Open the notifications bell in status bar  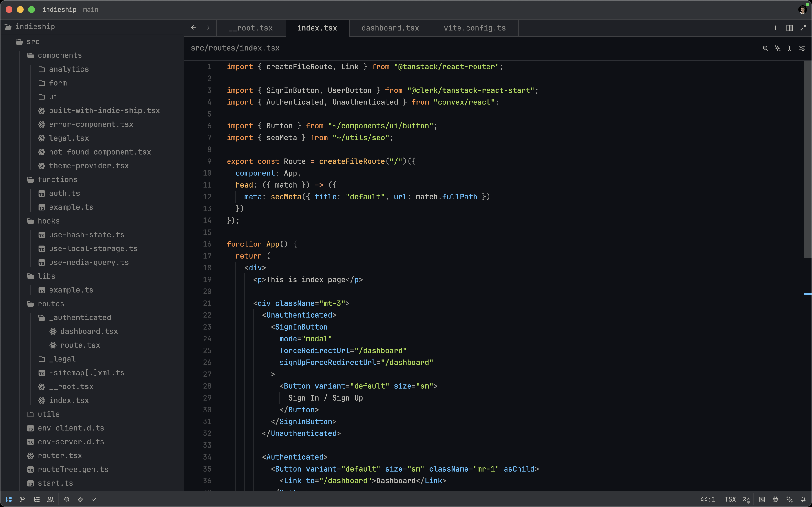[803, 500]
